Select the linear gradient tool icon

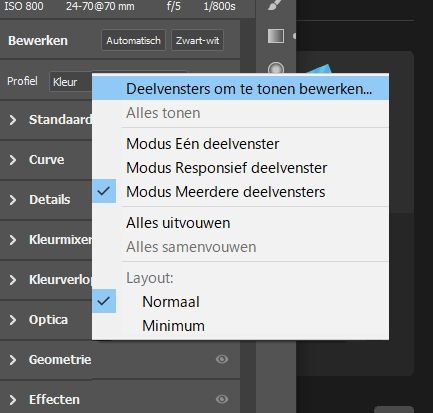[x=276, y=36]
